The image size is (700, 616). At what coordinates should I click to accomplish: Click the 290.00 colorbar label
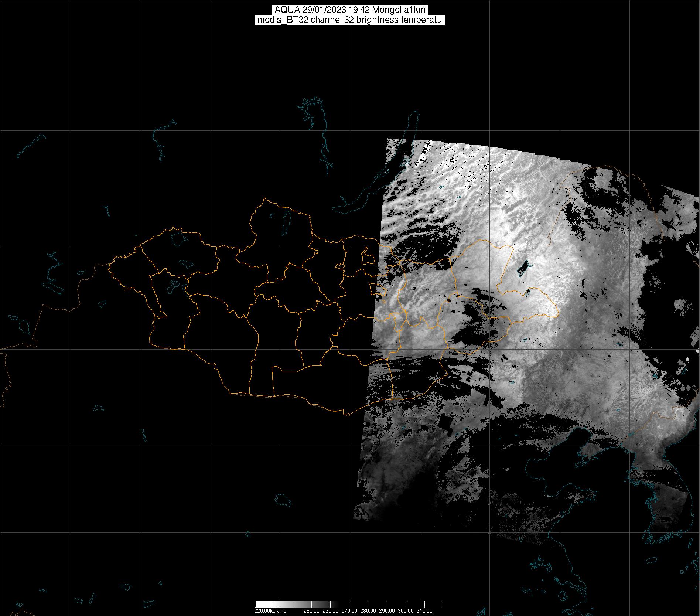387,611
